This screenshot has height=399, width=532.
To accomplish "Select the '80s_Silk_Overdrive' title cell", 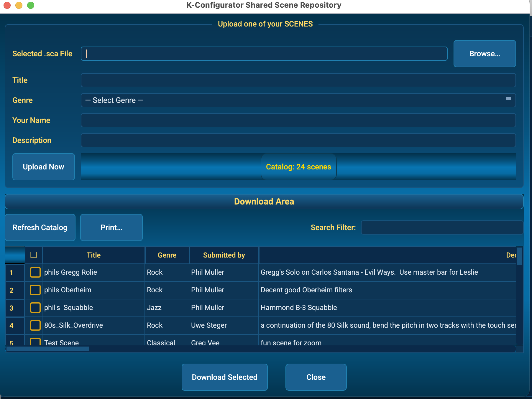I will [x=94, y=325].
